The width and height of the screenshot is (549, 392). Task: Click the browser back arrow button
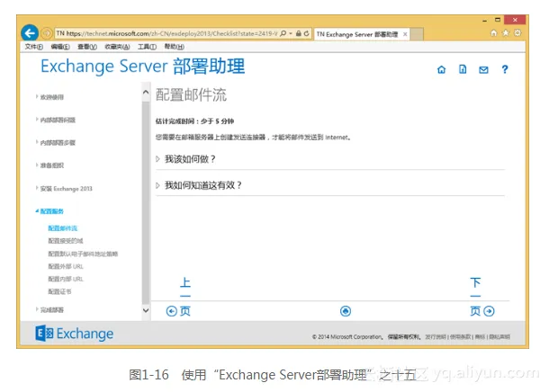[30, 33]
